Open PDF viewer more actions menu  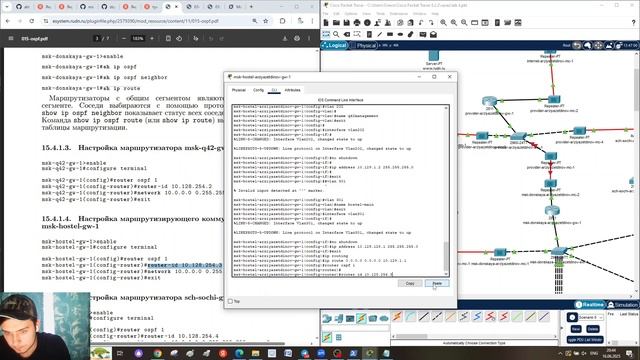tap(309, 38)
